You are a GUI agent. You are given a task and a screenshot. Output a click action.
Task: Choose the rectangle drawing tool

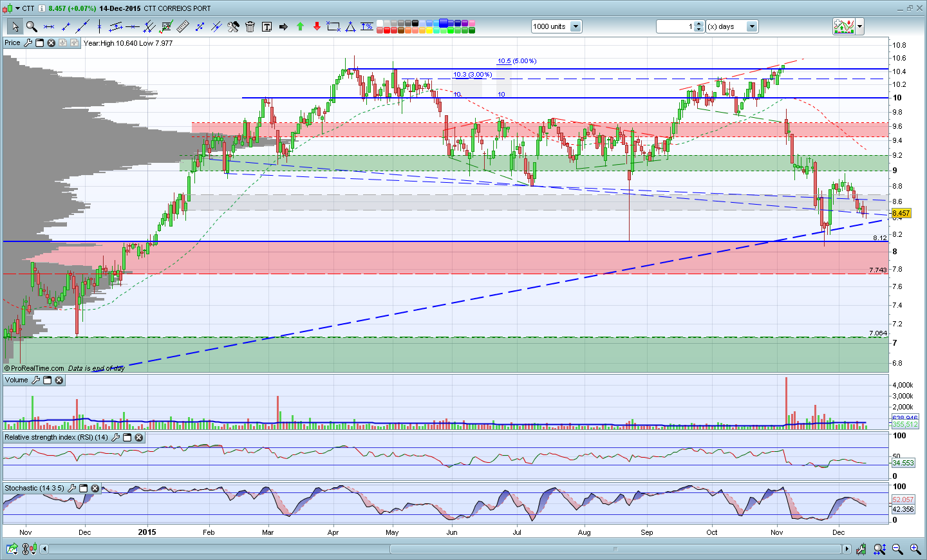[333, 26]
